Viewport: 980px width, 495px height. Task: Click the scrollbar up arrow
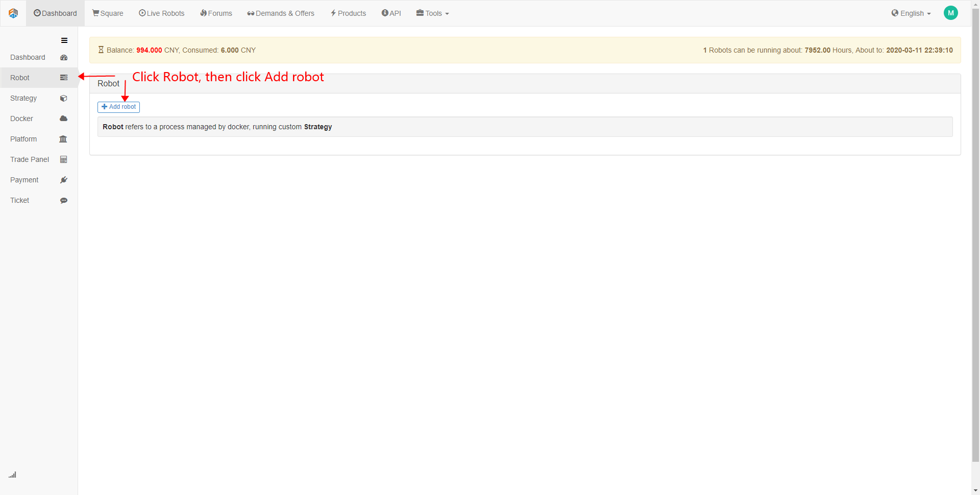(x=975, y=4)
